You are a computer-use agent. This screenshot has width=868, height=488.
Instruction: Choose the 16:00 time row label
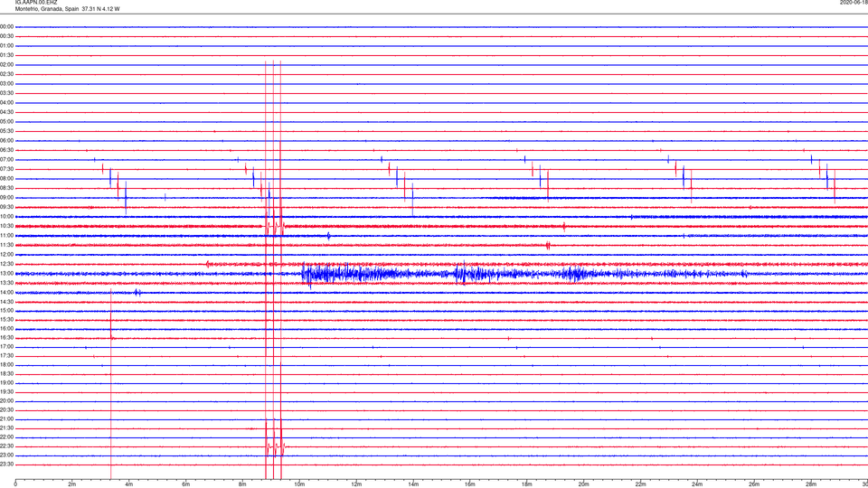pyautogui.click(x=7, y=329)
